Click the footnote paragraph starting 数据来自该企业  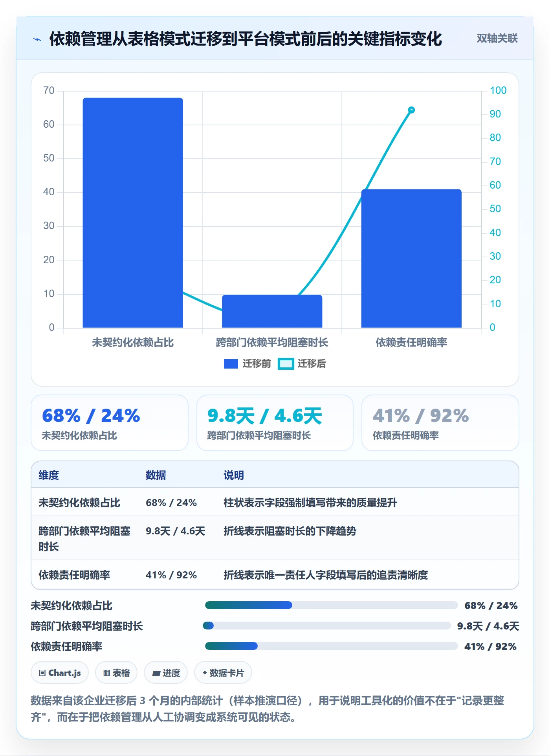[268, 709]
